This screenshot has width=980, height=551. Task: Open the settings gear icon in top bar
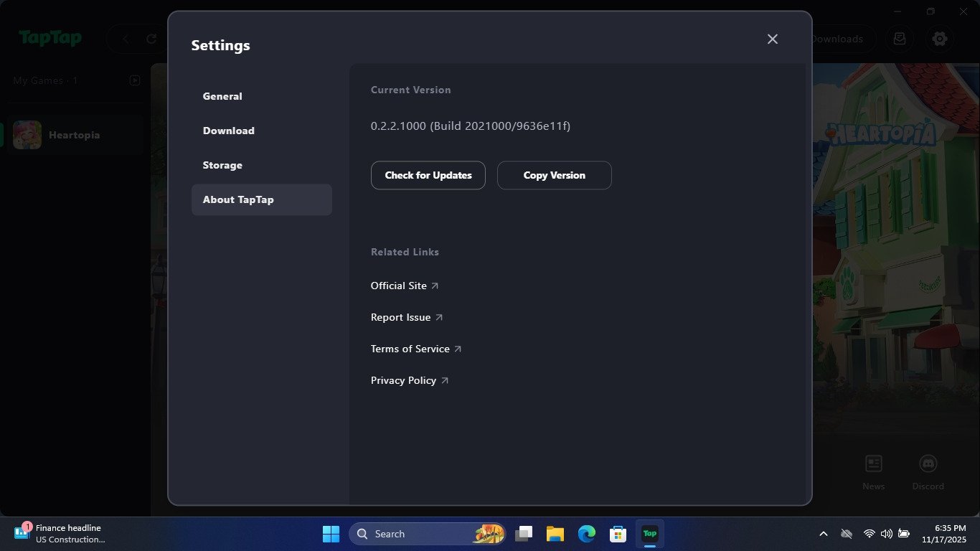coord(940,39)
